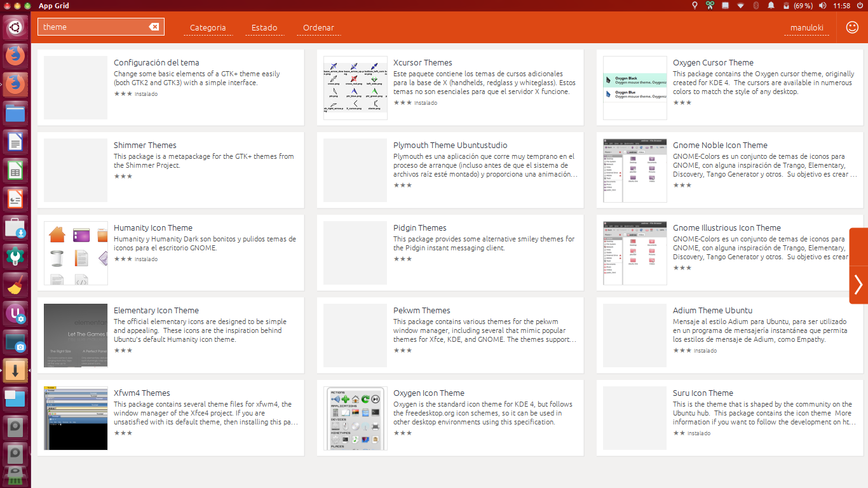Clear the search text with the X icon
Viewport: 868px width, 488px height.
pos(154,27)
